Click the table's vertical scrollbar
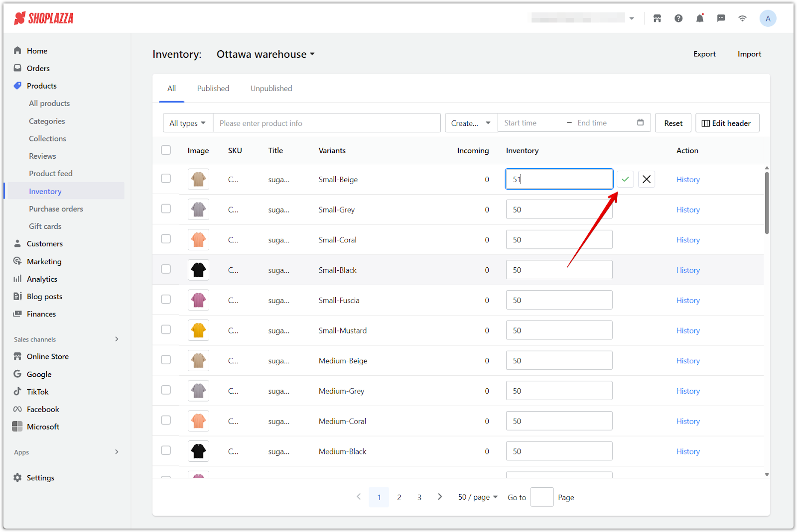The height and width of the screenshot is (532, 797). coord(767,203)
